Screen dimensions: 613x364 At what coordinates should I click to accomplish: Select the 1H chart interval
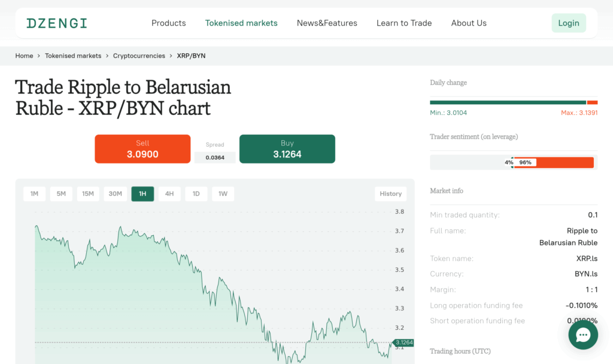[142, 194]
